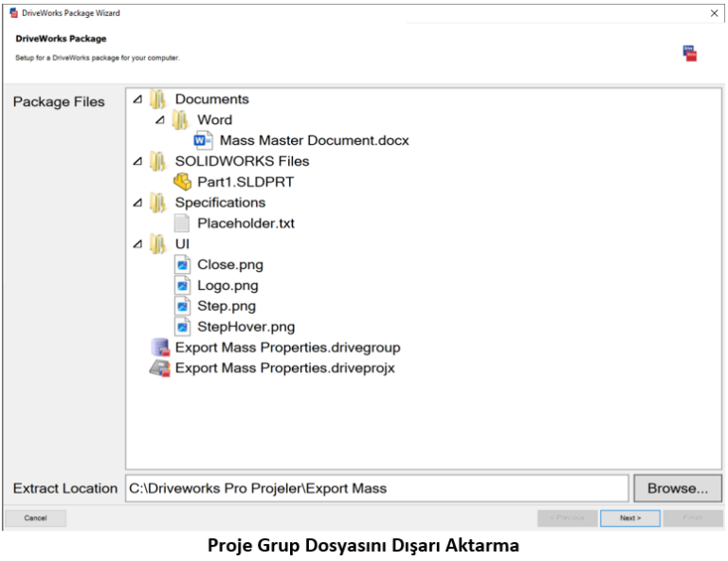728x561 pixels.
Task: Collapse the SOLIDWORKS Files folder
Action: [x=138, y=162]
